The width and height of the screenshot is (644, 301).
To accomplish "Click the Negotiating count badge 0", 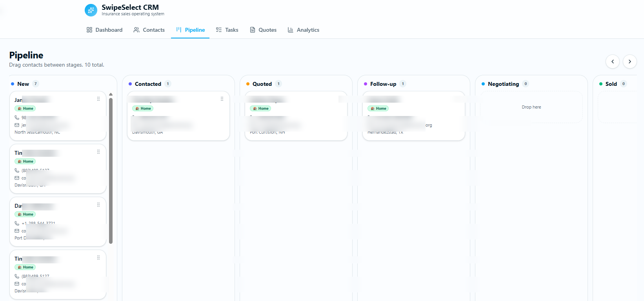I will point(526,84).
